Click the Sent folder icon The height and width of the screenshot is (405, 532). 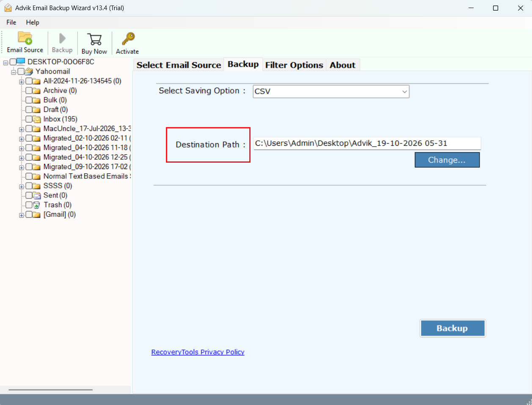(x=37, y=195)
